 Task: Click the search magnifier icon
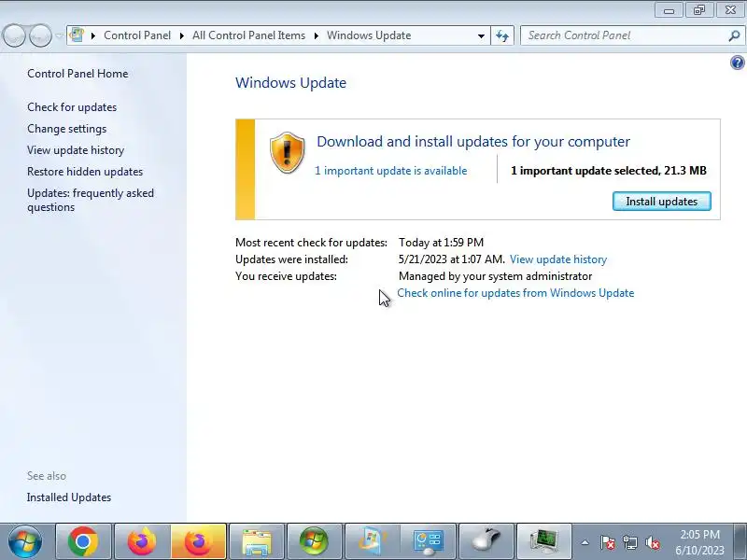pos(734,35)
